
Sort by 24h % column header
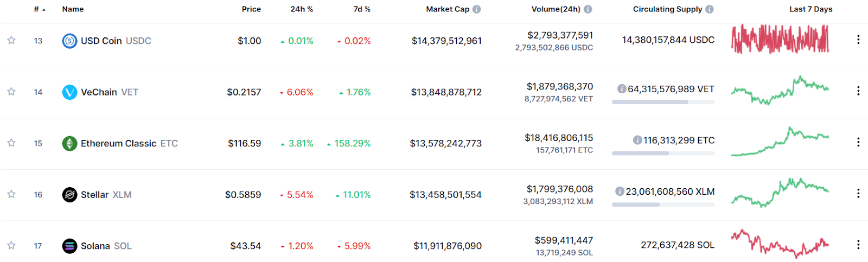[x=302, y=9]
